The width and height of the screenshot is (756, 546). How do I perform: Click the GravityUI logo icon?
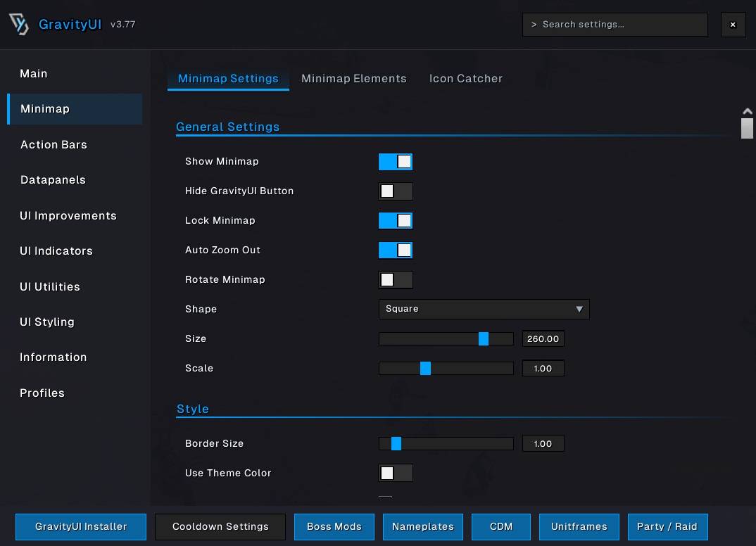(19, 24)
